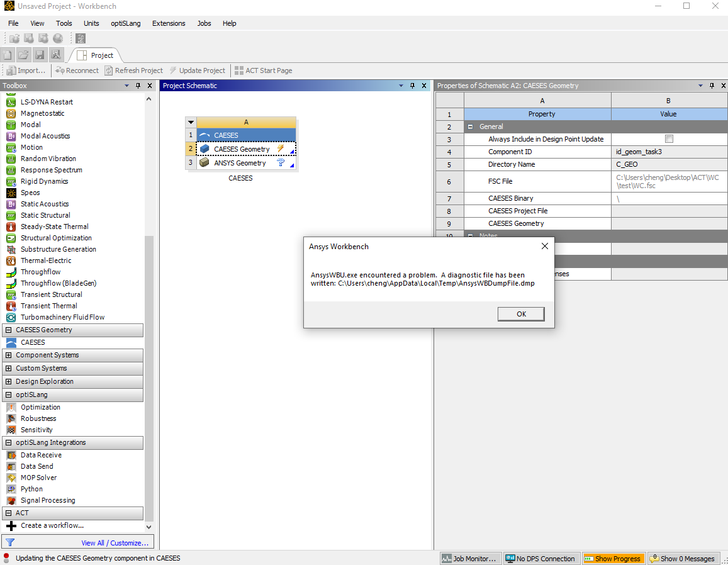728x565 pixels.
Task: Click the Toolbox scrollbar down arrow
Action: 148,527
